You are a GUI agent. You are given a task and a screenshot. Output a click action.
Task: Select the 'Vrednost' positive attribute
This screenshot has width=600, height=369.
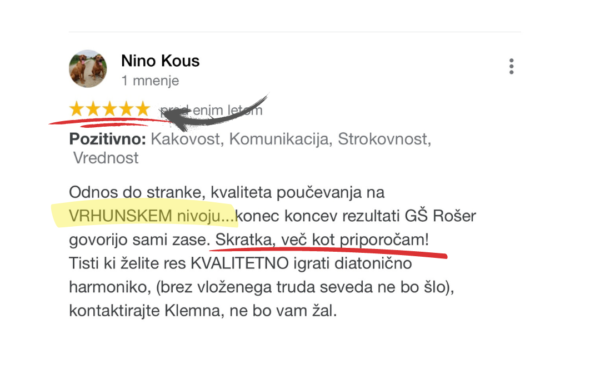(x=106, y=158)
